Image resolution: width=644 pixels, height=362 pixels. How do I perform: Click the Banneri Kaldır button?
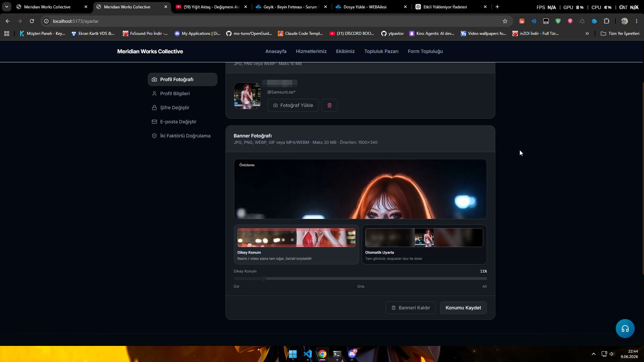(410, 308)
